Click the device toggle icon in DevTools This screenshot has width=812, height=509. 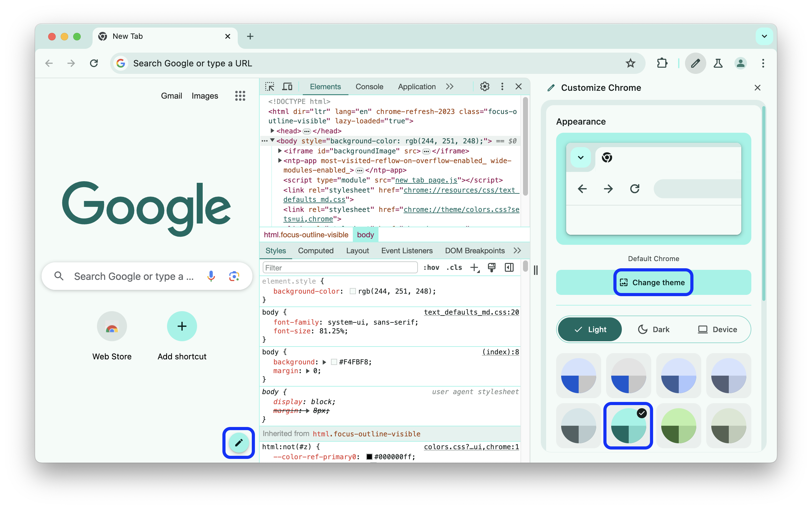[x=287, y=87]
